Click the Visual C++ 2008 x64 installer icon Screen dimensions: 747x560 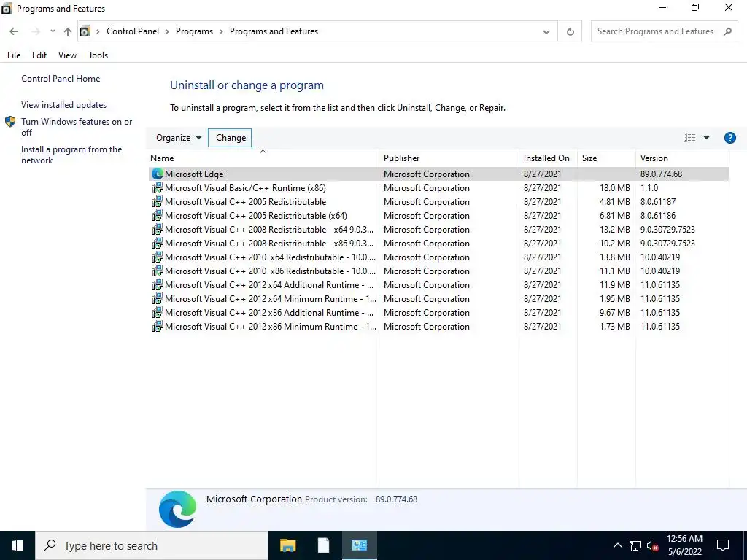pyautogui.click(x=158, y=229)
